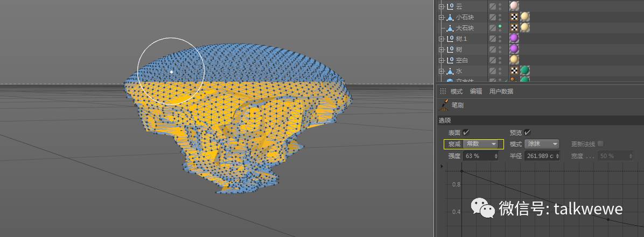The image size is (644, 237).
Task: Toggle editor visibility dot of 树.1
Action: pos(500,37)
